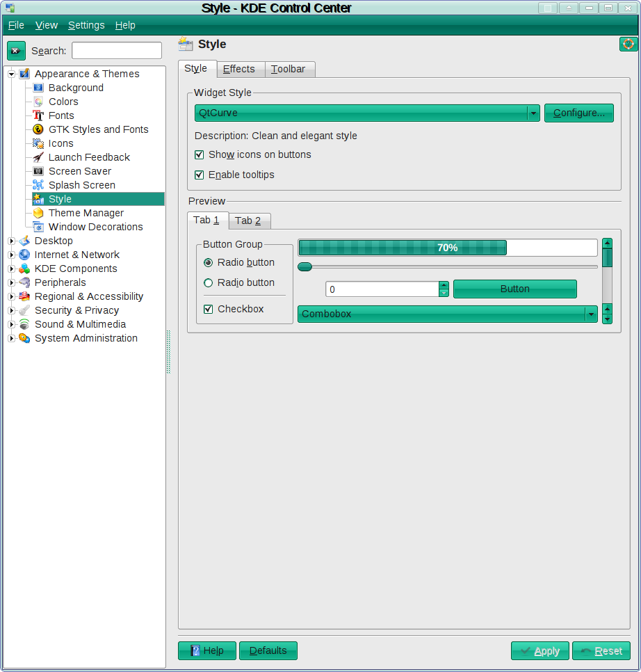
Task: Click the lifebuoy help icon top right
Action: [x=628, y=44]
